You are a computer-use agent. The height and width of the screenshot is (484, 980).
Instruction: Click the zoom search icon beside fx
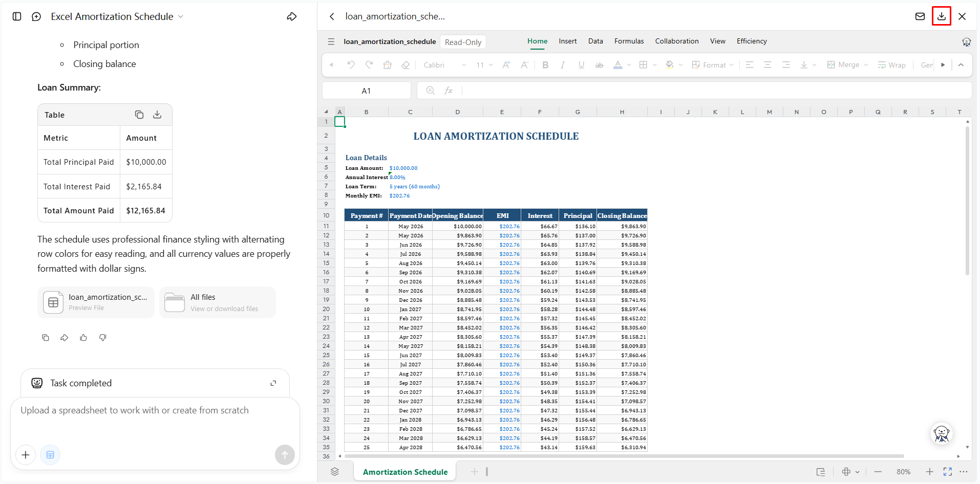[431, 91]
